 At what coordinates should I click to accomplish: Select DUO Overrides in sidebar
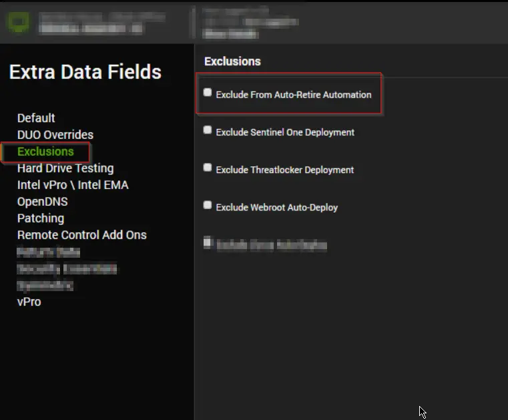[55, 135]
